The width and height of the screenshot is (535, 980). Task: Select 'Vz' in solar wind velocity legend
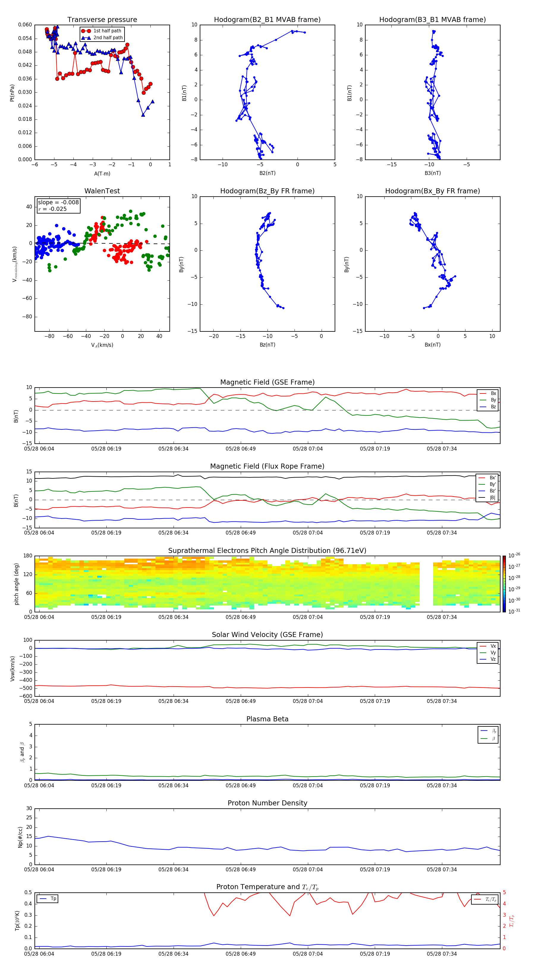[x=488, y=659]
